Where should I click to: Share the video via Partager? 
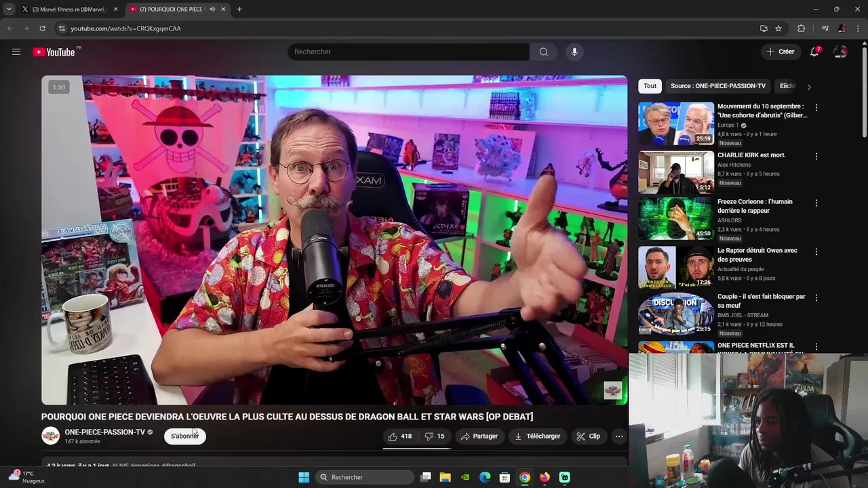(479, 436)
